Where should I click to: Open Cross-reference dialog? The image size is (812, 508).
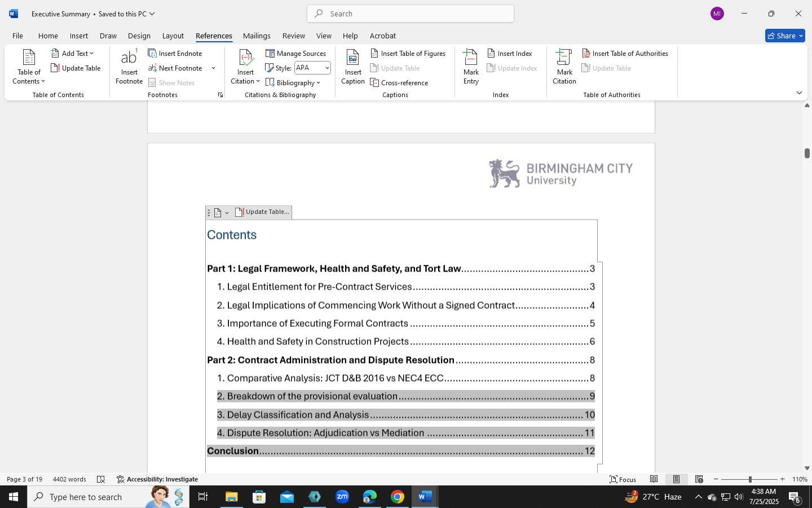(399, 82)
